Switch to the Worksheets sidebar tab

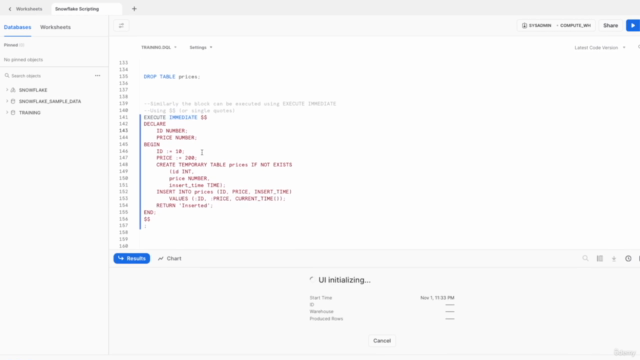pyautogui.click(x=55, y=27)
